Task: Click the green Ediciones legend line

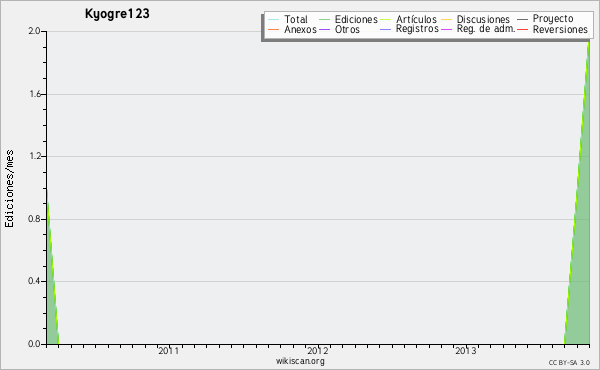Action: [x=324, y=19]
